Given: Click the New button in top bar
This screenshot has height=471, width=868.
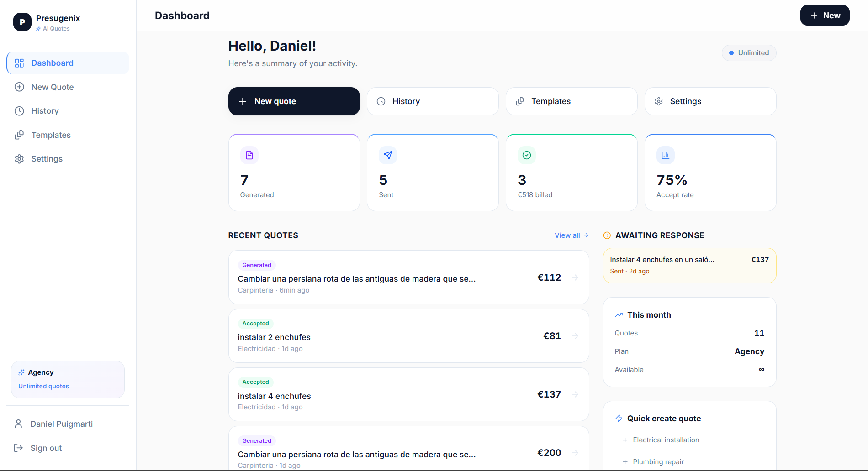Looking at the screenshot, I should [825, 16].
